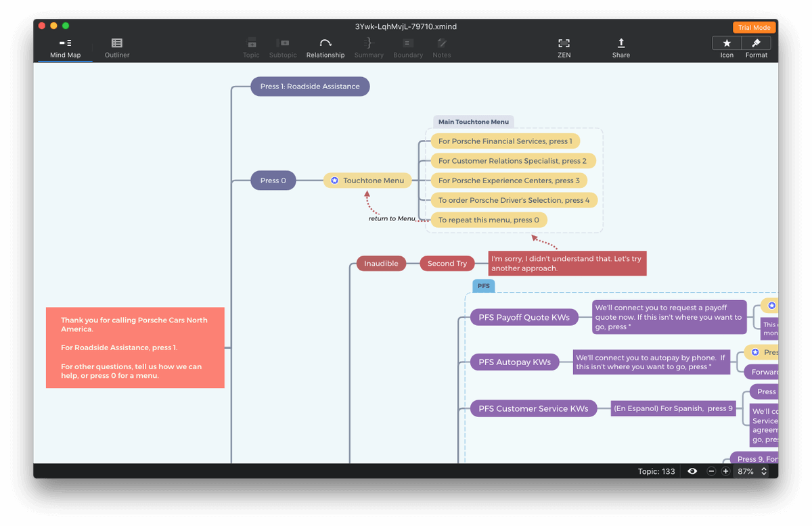Select the Second Try topic
The height and width of the screenshot is (526, 812).
(x=447, y=264)
